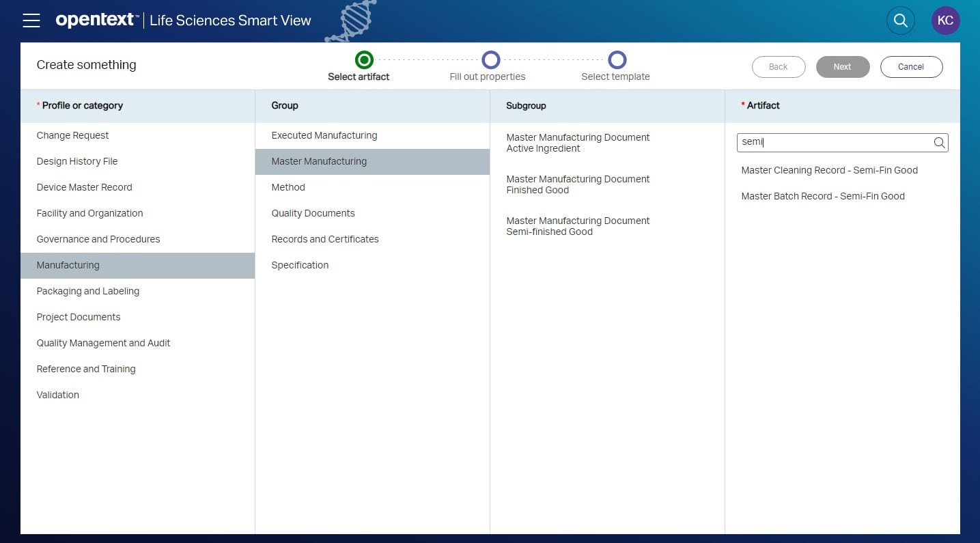980x543 pixels.
Task: Open the global search tool
Action: point(900,20)
